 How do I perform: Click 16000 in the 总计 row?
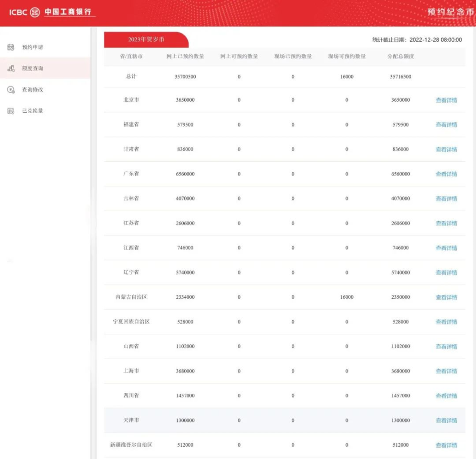point(347,77)
